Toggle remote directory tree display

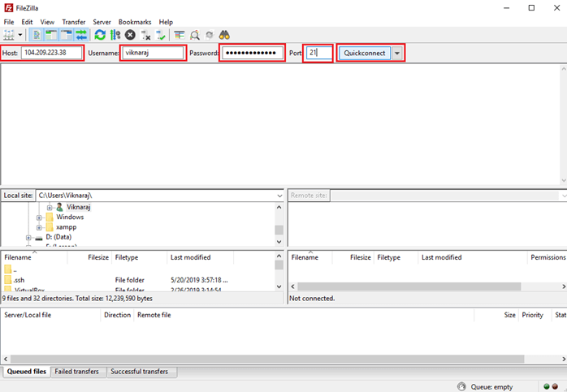pyautogui.click(x=67, y=35)
